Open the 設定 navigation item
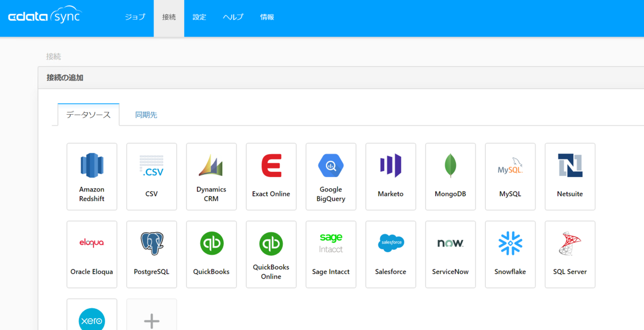Viewport: 644px width, 330px height. (x=200, y=17)
